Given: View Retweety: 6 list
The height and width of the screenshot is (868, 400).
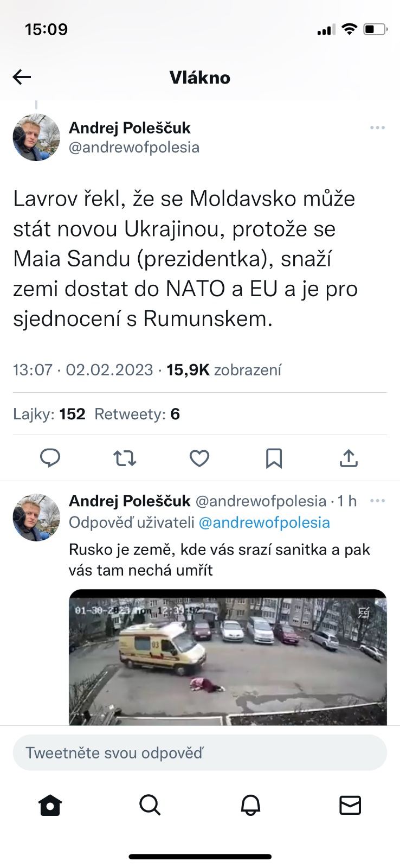Looking at the screenshot, I should click(x=137, y=414).
